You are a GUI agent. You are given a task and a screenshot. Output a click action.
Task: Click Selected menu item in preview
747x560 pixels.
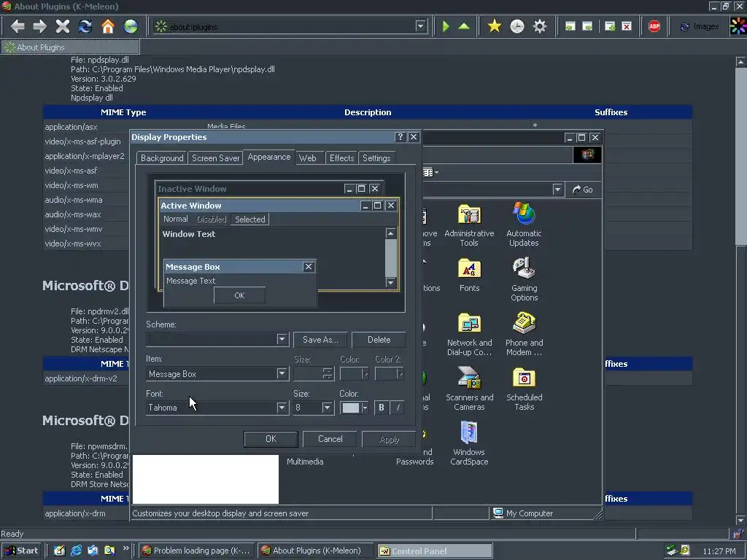(x=250, y=219)
